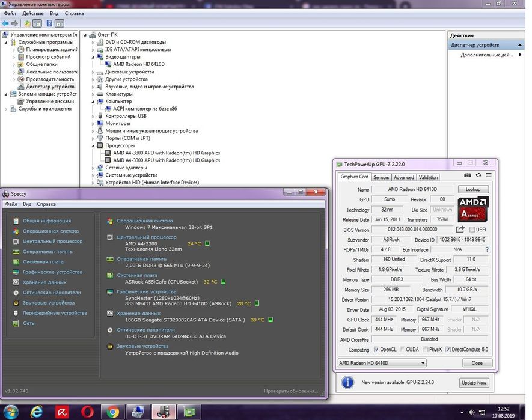
Task: Open the GPU-Z hamburger menu
Action: (488, 175)
